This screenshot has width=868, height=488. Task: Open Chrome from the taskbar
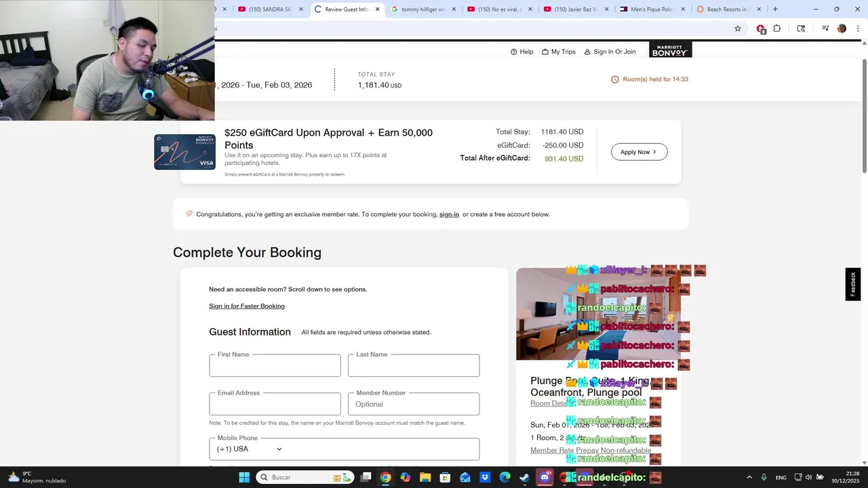pyautogui.click(x=385, y=477)
